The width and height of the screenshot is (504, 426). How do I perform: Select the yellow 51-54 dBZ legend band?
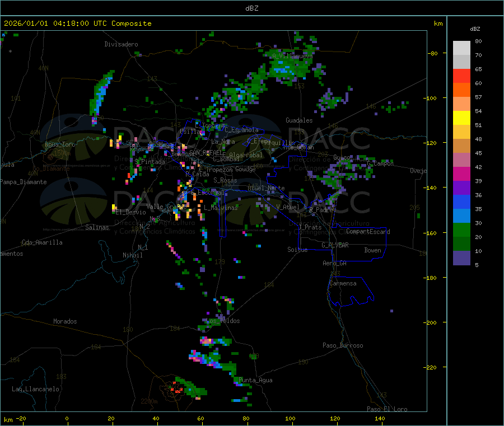coord(461,118)
